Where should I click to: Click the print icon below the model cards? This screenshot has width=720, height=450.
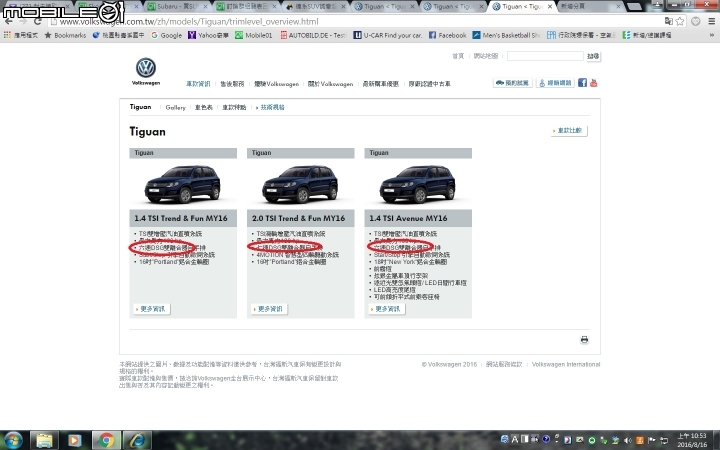584,340
